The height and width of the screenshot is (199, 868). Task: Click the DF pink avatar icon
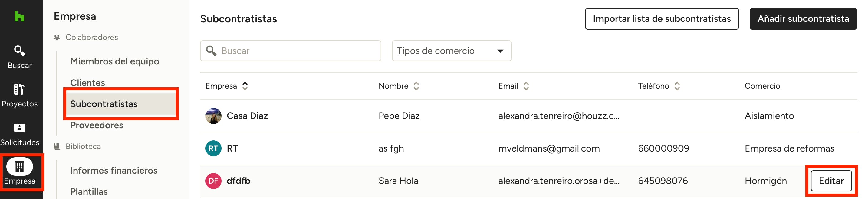click(x=213, y=181)
